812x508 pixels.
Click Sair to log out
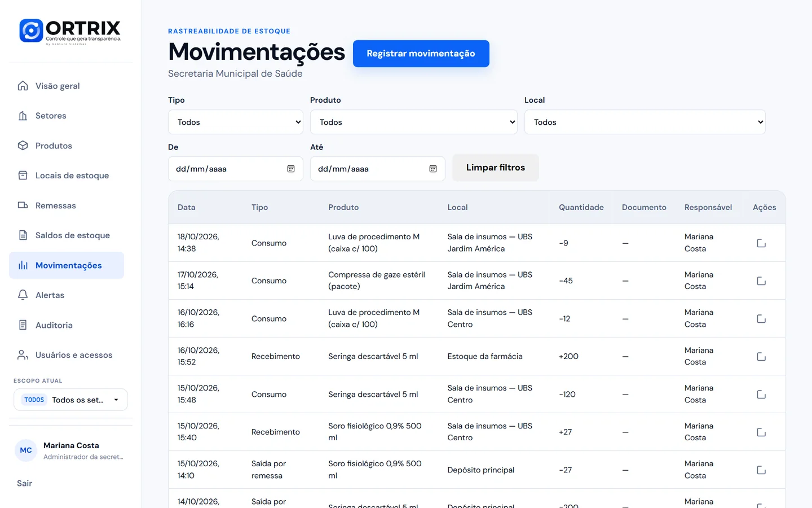pos(24,483)
